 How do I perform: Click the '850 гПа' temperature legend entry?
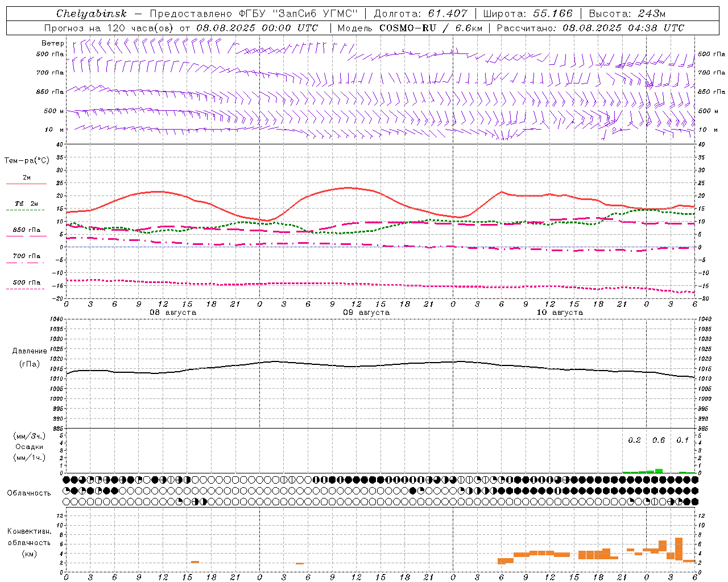pyautogui.click(x=26, y=230)
